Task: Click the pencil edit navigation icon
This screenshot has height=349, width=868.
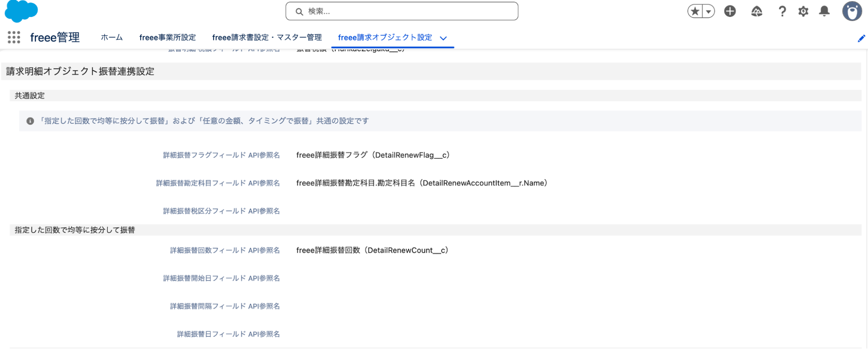Action: tap(861, 39)
